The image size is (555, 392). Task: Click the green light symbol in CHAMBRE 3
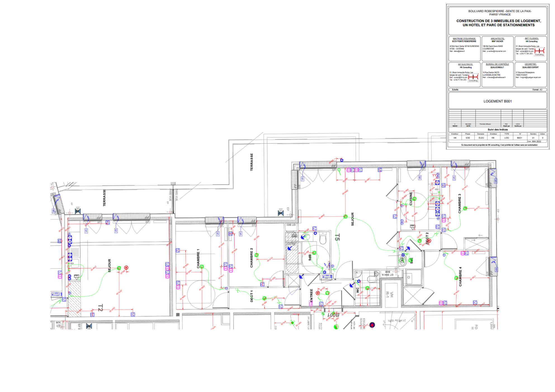465,208
